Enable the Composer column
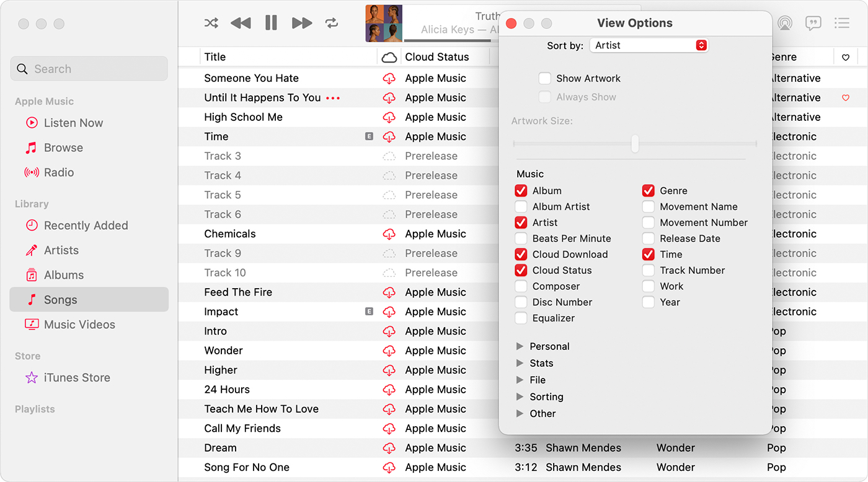 coord(521,286)
